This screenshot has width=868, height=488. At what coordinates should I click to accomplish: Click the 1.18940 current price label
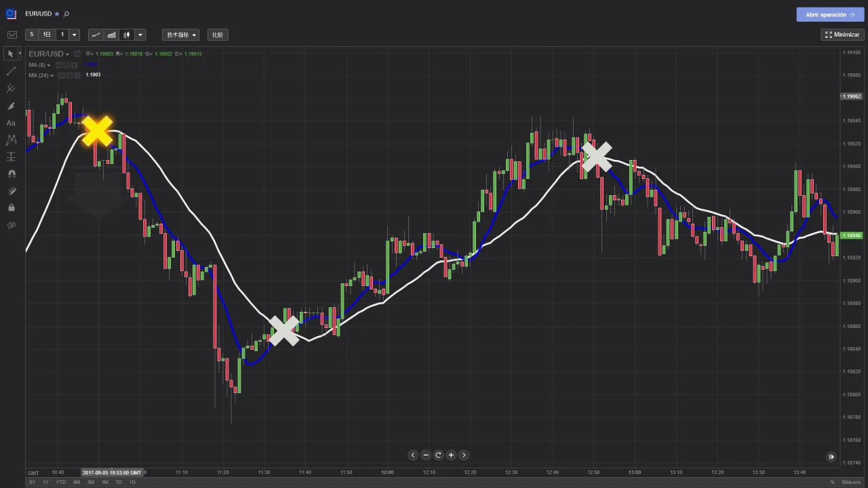(851, 236)
